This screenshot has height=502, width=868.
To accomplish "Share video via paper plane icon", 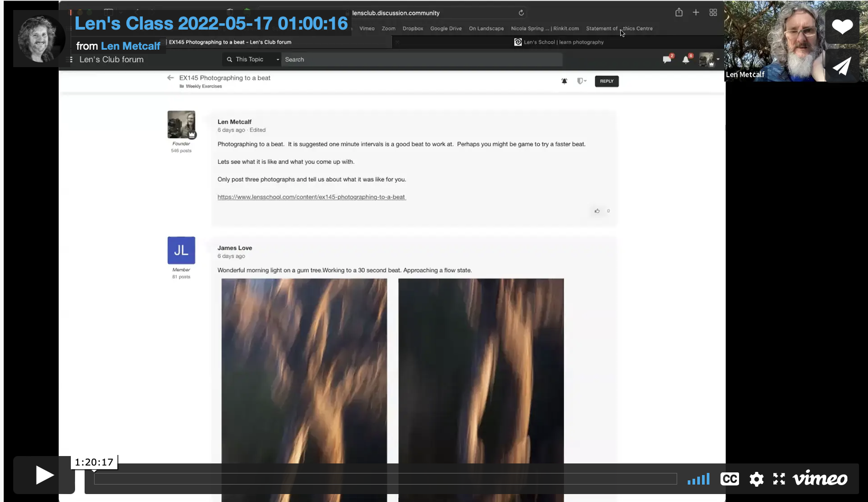I will click(842, 66).
